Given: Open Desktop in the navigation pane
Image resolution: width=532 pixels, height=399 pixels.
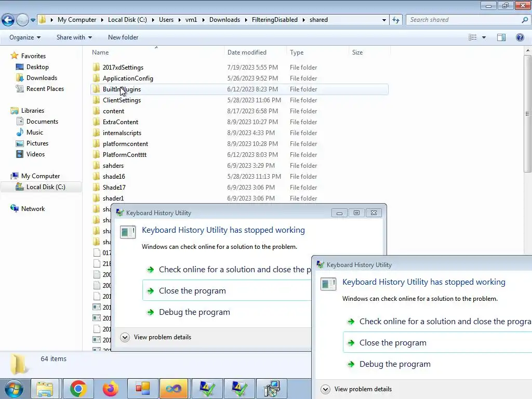Looking at the screenshot, I should 37,67.
